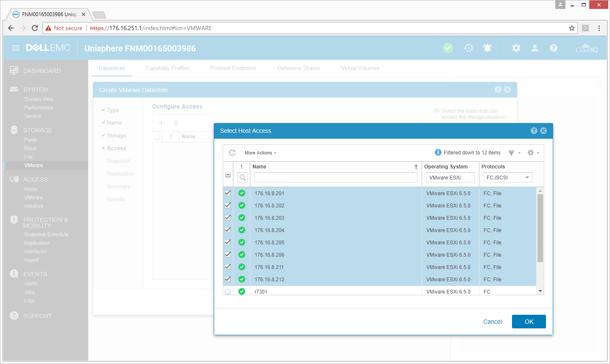
Task: Uncheck host 176.16.8.206
Action: point(228,255)
